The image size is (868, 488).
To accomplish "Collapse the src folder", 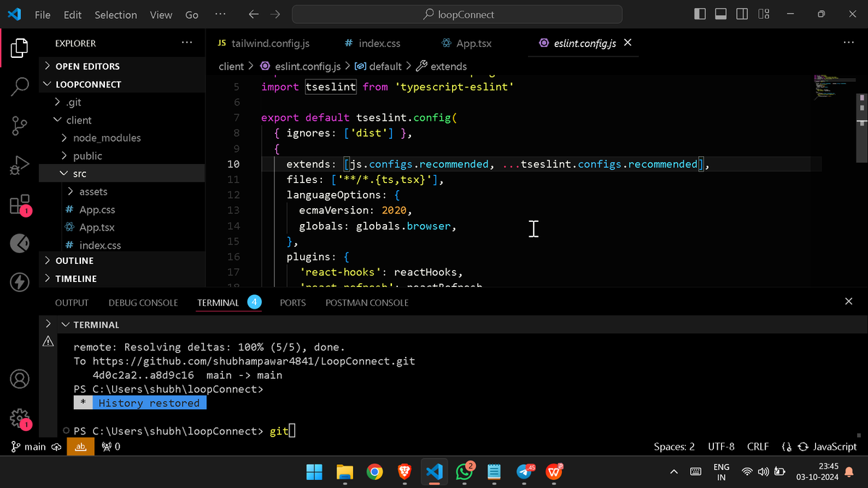I will pos(122,174).
